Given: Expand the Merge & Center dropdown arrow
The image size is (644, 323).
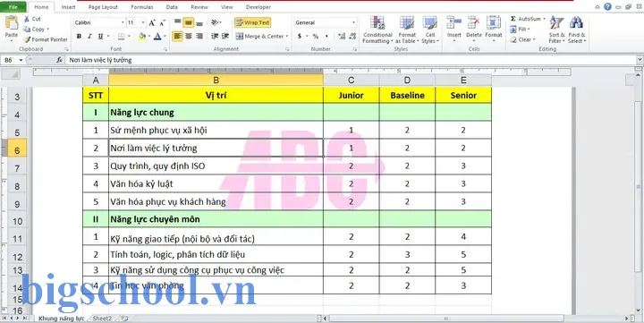Looking at the screenshot, I should click(287, 36).
